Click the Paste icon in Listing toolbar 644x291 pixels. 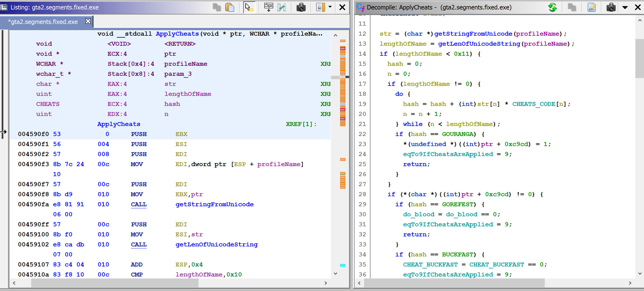229,7
